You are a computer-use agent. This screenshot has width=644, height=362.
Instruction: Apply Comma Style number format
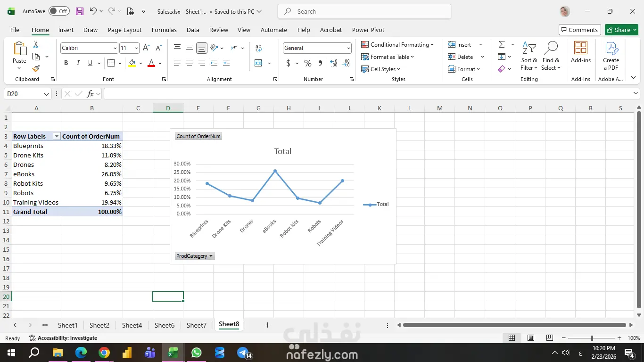tap(320, 63)
